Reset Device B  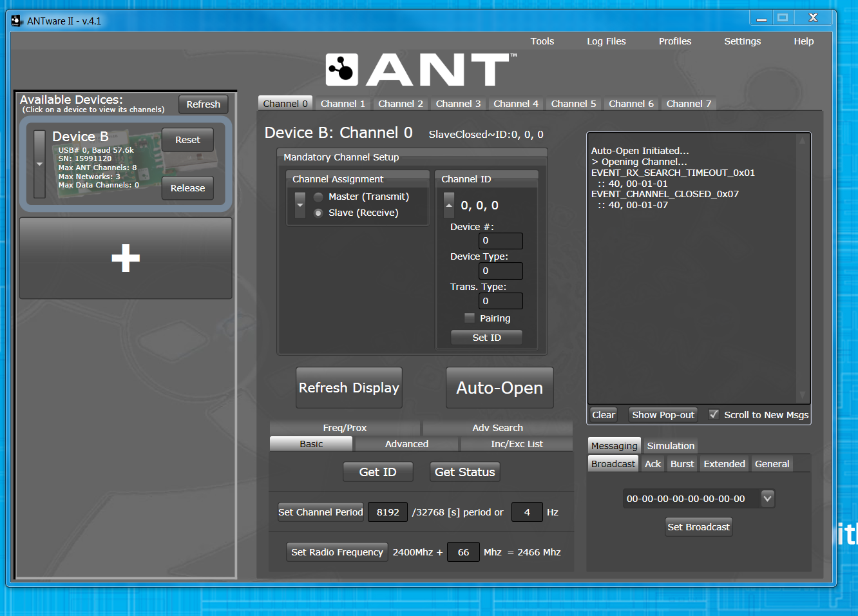[x=187, y=140]
